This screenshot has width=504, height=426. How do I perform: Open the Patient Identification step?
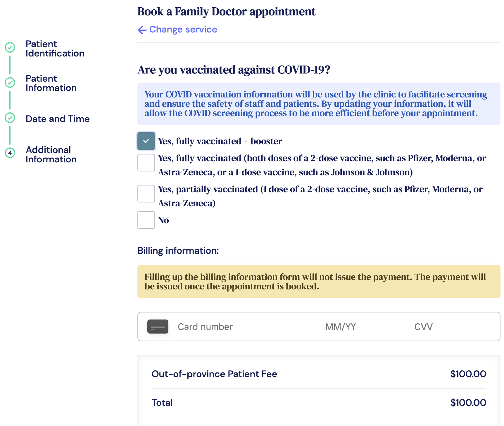(55, 49)
